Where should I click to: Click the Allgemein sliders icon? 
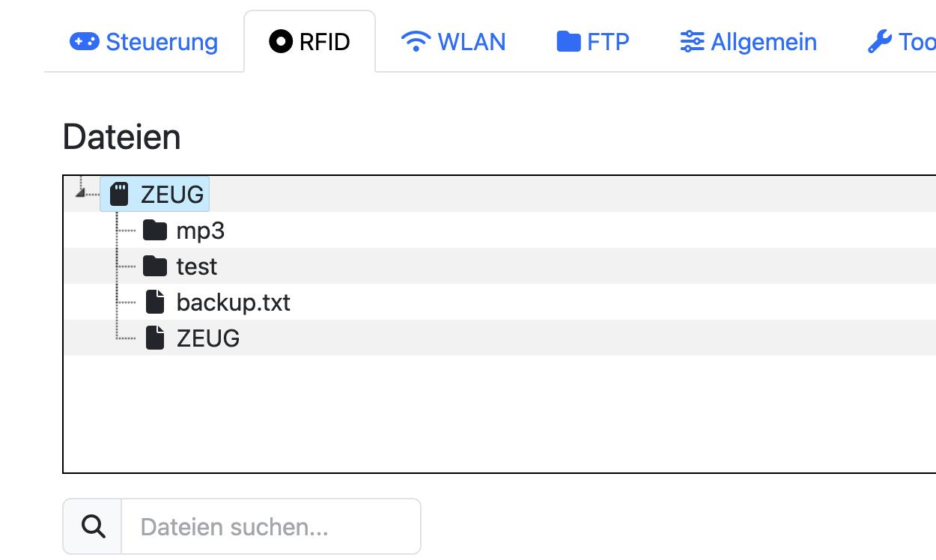pos(692,42)
